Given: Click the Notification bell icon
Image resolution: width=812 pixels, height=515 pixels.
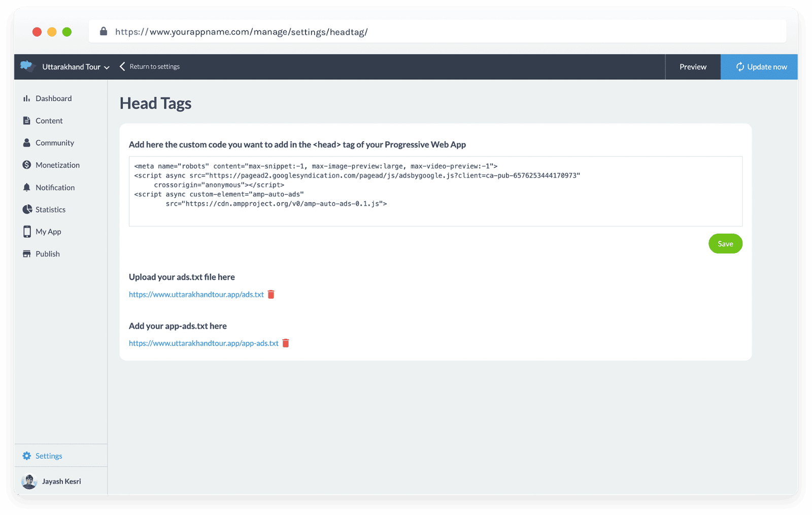Looking at the screenshot, I should [x=26, y=187].
